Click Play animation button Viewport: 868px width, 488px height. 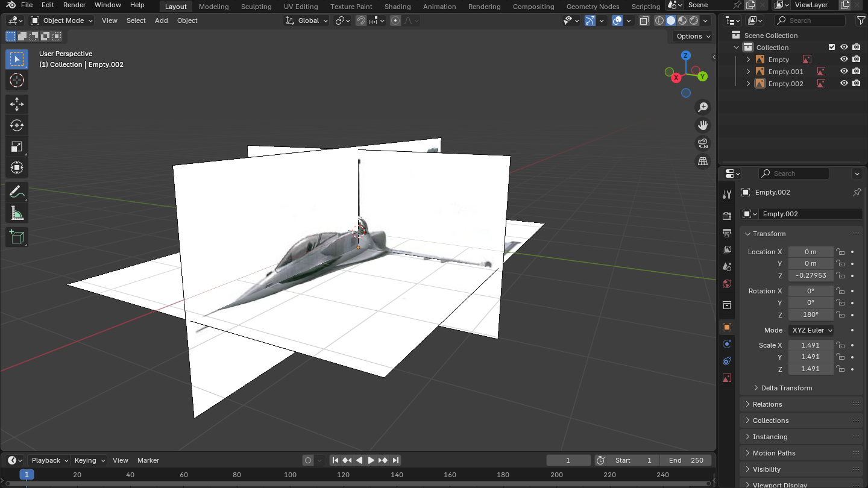[371, 460]
